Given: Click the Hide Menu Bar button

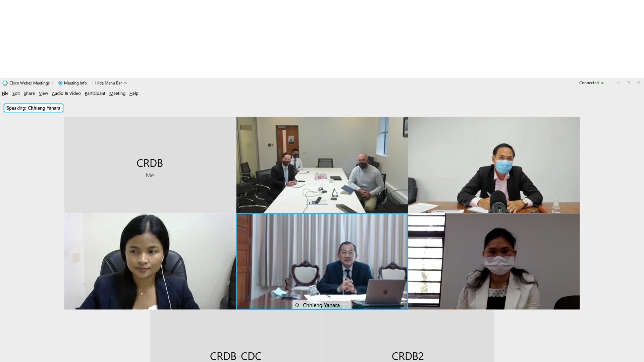Looking at the screenshot, I should (111, 83).
